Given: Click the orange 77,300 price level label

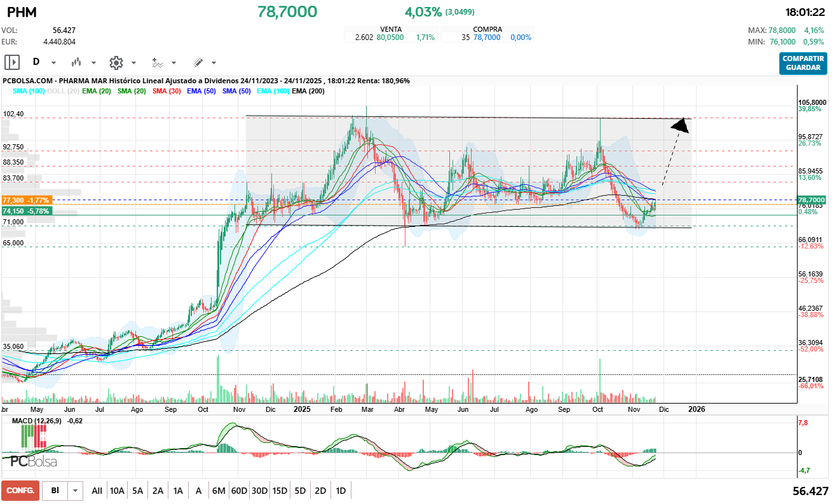Looking at the screenshot, I should (26, 200).
